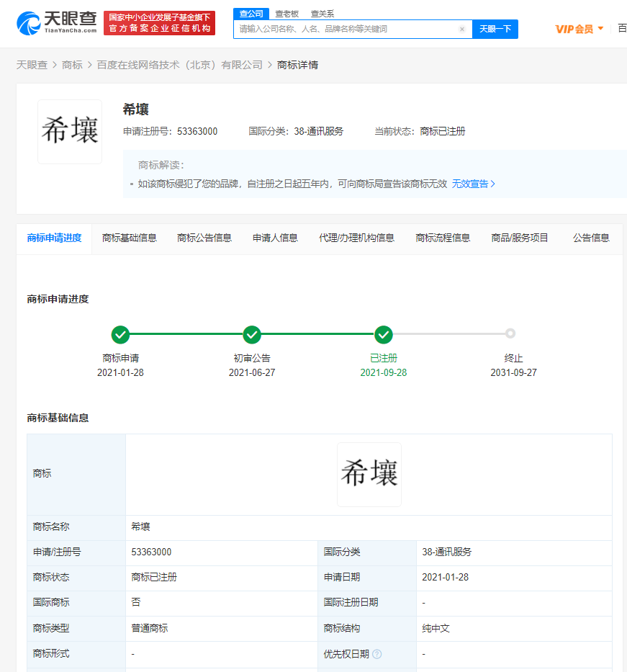Click the 终止 gray step marker
The width and height of the screenshot is (627, 672).
click(x=510, y=333)
